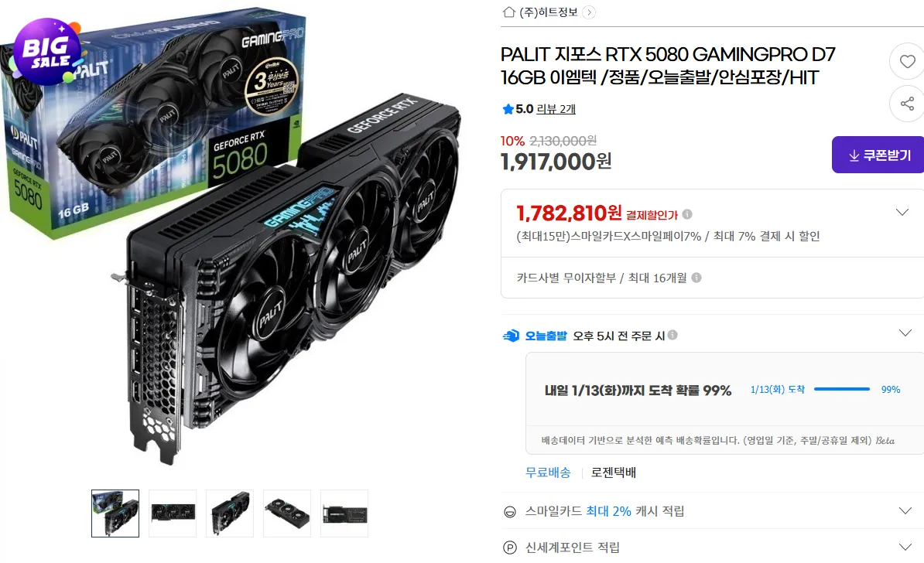Click info icon beside 최대 16개월

click(x=696, y=278)
